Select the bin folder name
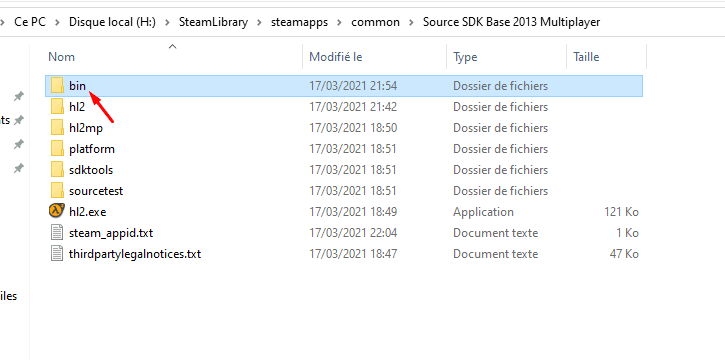 click(x=78, y=86)
